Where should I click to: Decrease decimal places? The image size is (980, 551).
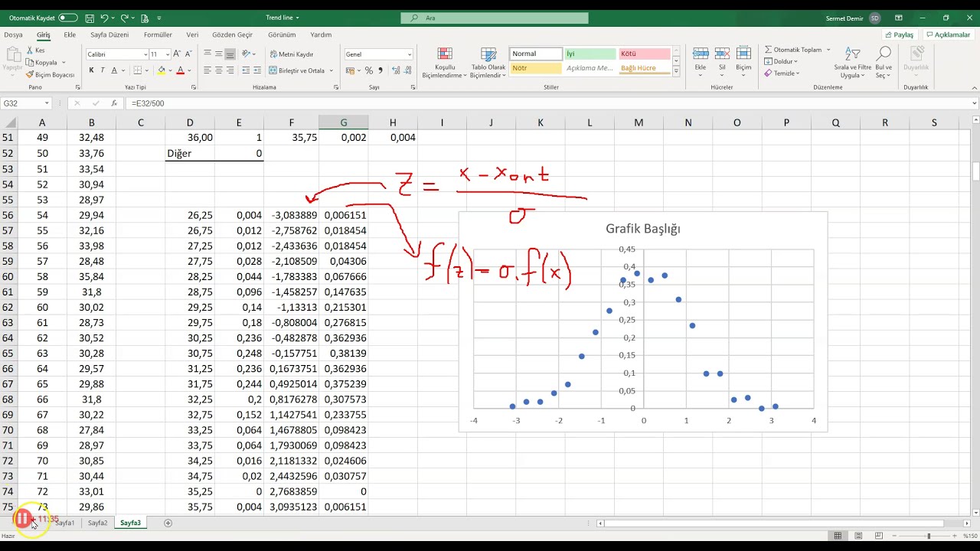pyautogui.click(x=407, y=70)
